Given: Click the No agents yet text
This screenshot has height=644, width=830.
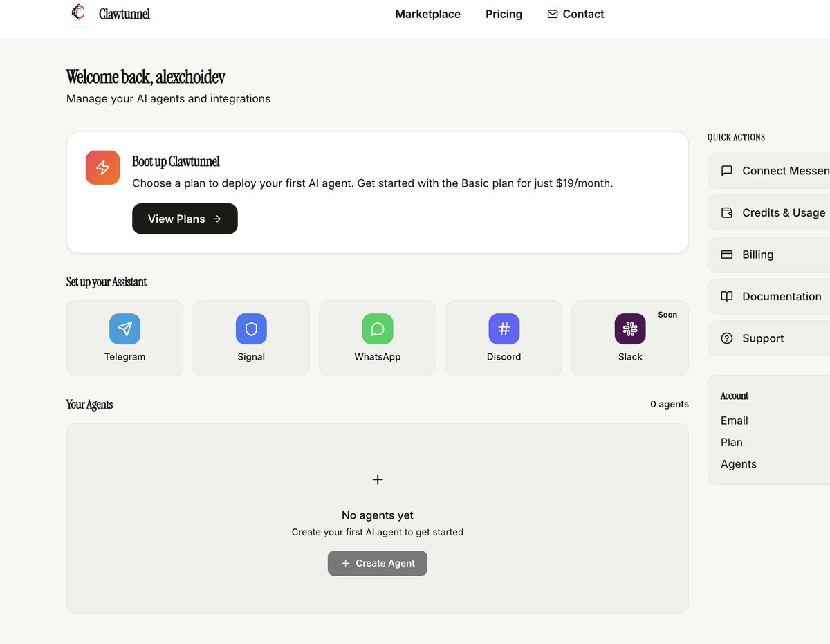Looking at the screenshot, I should tap(378, 515).
